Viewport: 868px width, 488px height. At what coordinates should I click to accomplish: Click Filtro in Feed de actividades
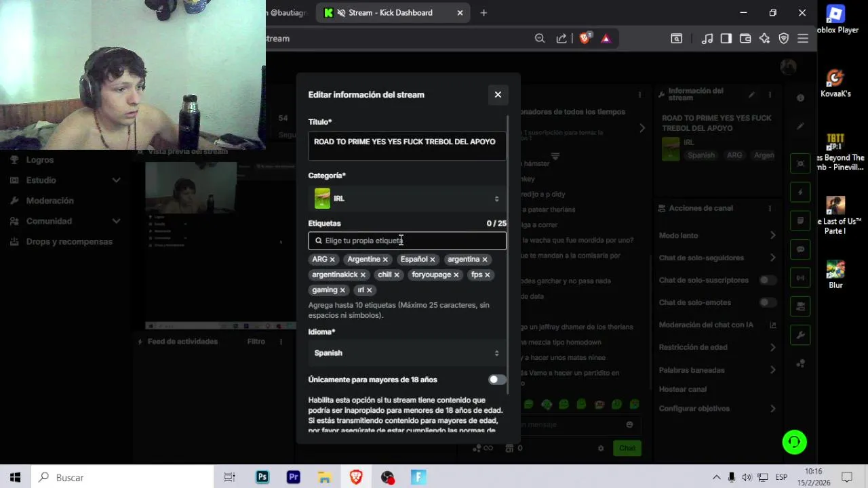(256, 342)
